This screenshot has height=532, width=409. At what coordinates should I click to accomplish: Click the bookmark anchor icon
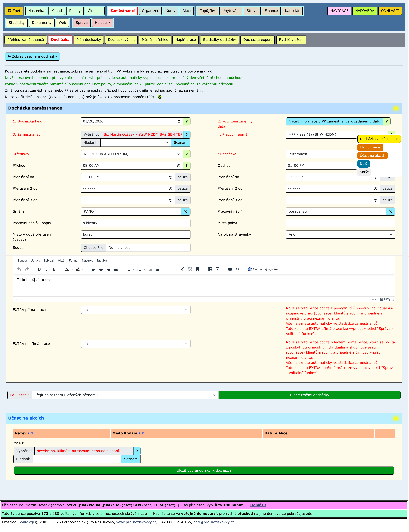point(197,269)
